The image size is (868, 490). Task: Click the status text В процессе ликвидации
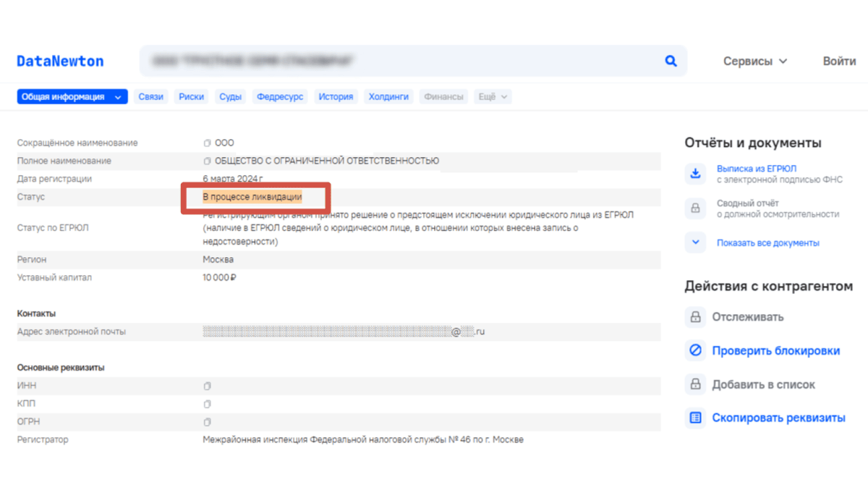(x=252, y=197)
